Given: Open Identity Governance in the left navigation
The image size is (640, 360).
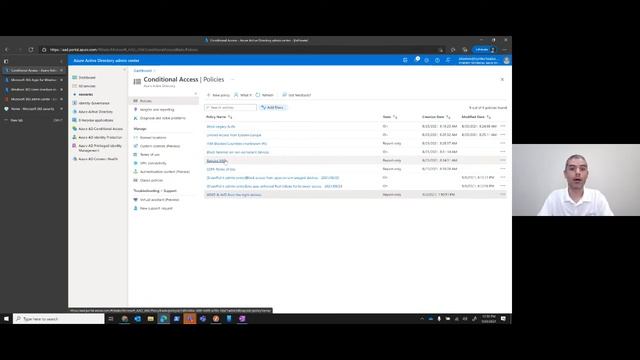Looking at the screenshot, I should 93,103.
